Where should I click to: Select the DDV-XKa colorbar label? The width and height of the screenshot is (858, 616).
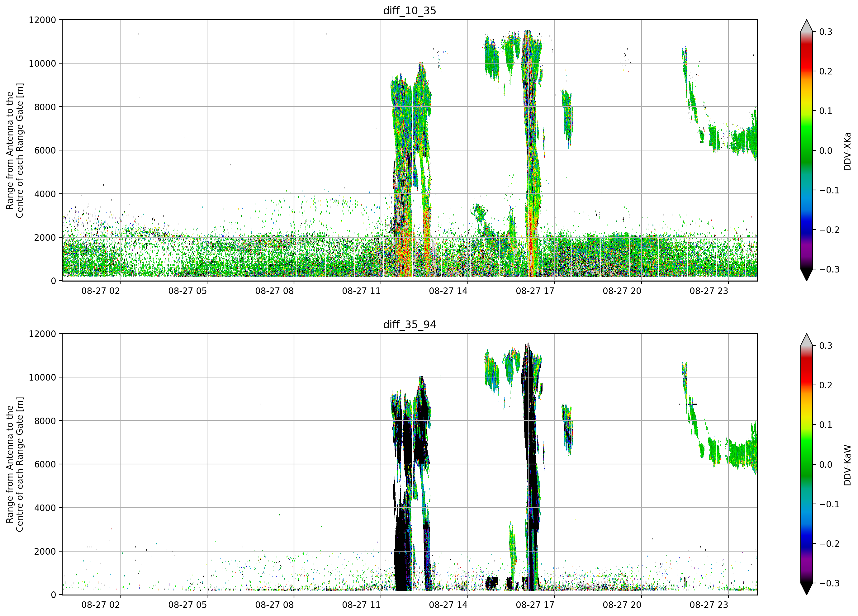[847, 151]
